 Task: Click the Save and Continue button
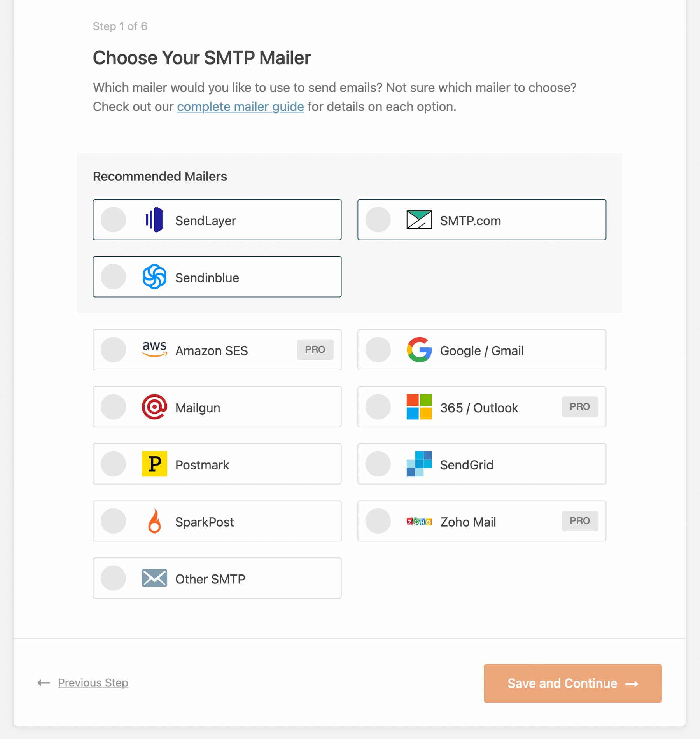[572, 683]
